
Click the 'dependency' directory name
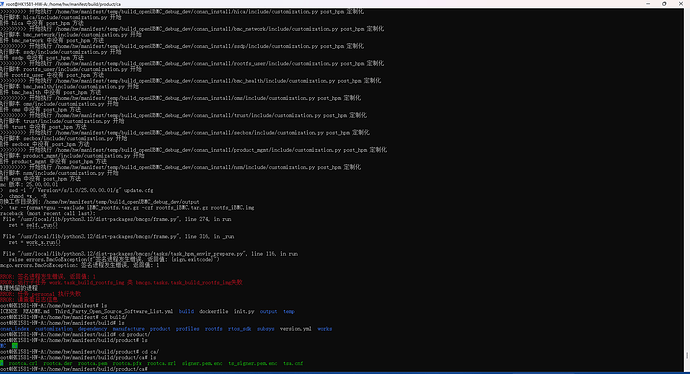point(92,329)
